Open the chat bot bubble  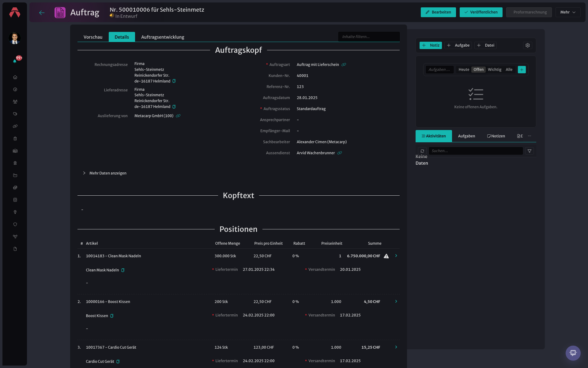[x=573, y=353]
